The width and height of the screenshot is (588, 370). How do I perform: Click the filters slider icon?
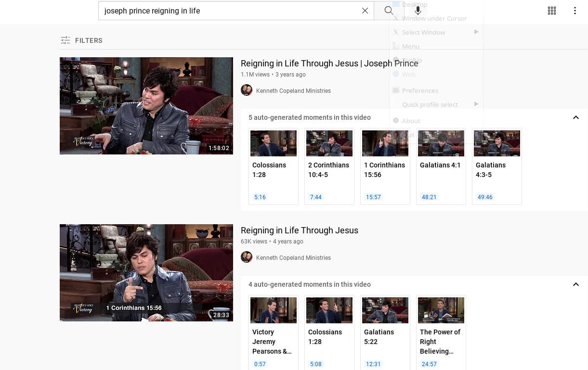click(x=65, y=40)
